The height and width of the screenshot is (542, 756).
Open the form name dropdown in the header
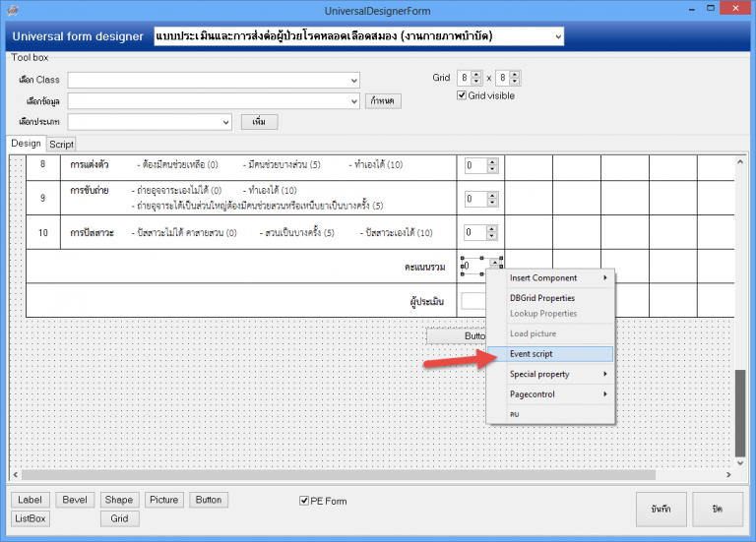pos(558,36)
